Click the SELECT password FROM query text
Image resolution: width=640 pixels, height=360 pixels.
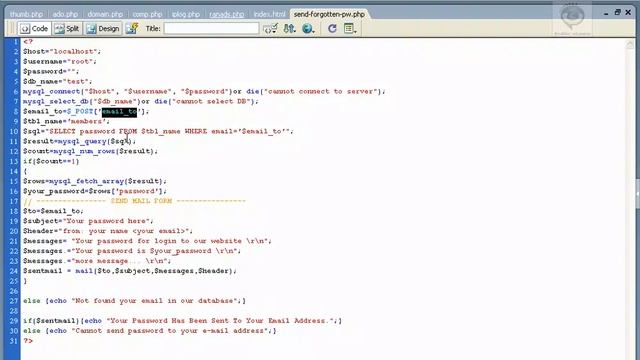click(x=93, y=131)
